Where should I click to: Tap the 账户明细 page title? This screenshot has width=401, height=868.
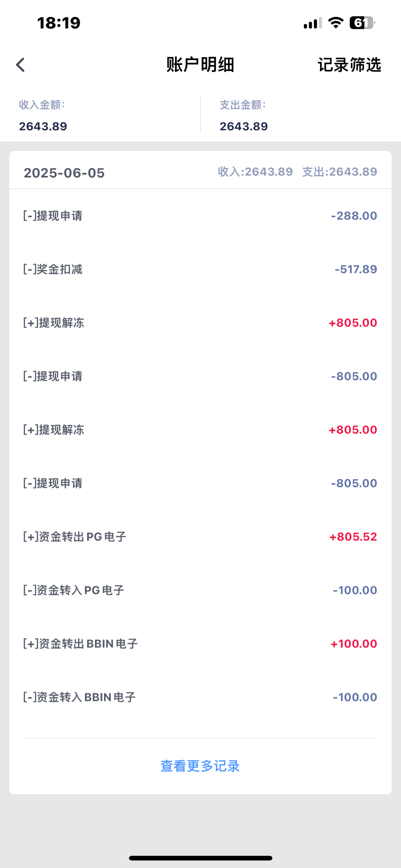200,65
